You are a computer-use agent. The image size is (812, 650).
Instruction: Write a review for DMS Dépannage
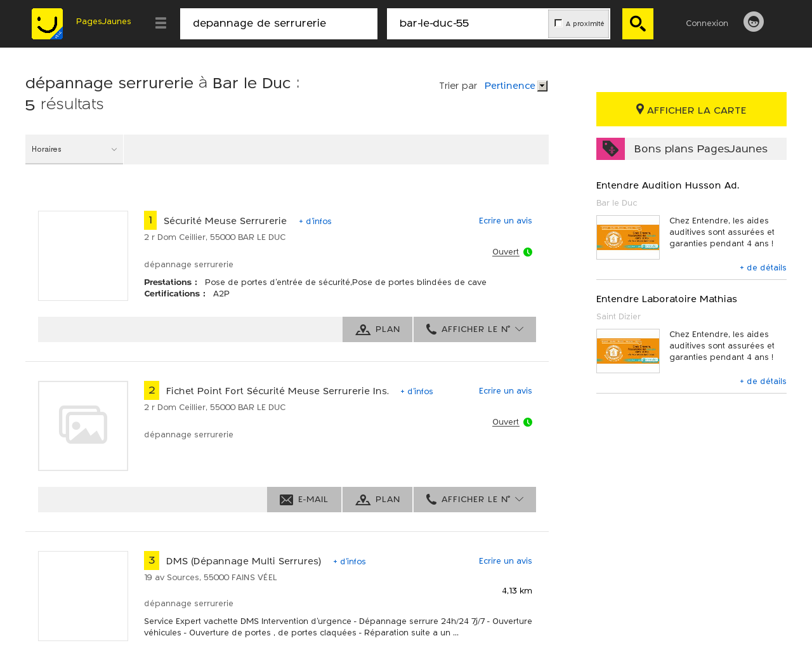tap(506, 561)
